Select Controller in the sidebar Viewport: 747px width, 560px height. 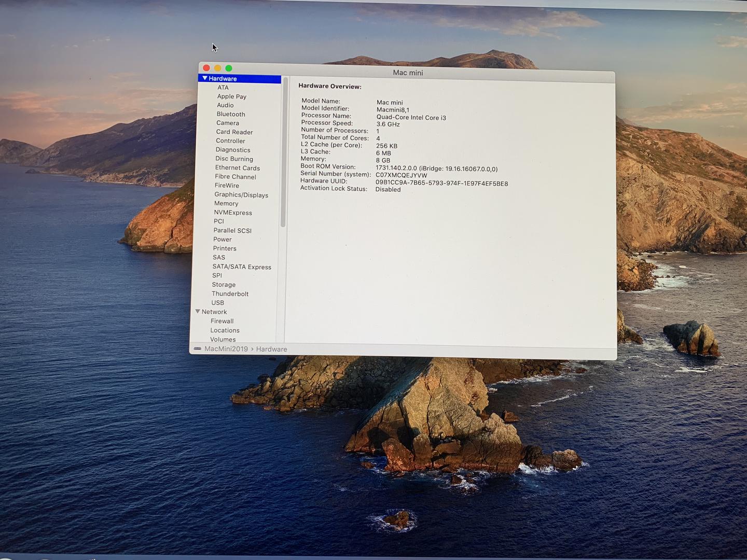[230, 141]
